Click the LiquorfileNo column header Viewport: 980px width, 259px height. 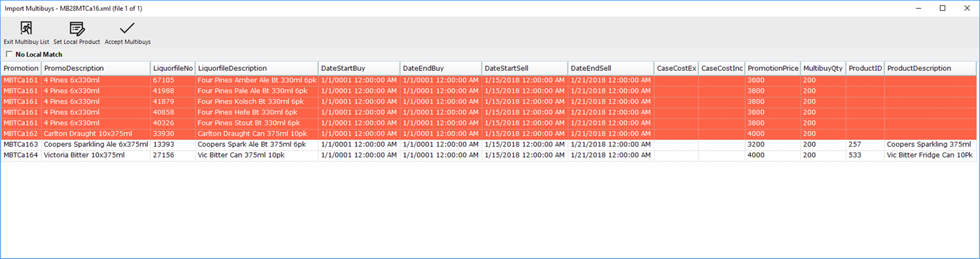(x=172, y=68)
